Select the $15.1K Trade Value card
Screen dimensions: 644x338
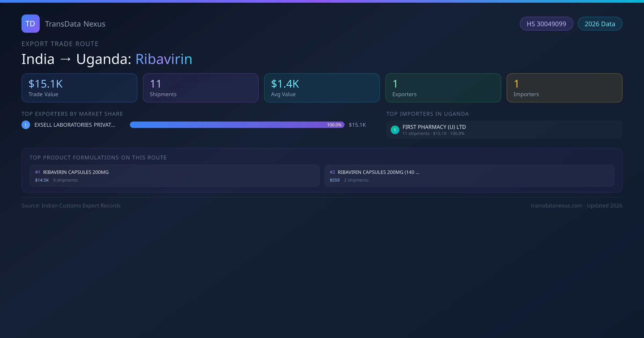[79, 88]
